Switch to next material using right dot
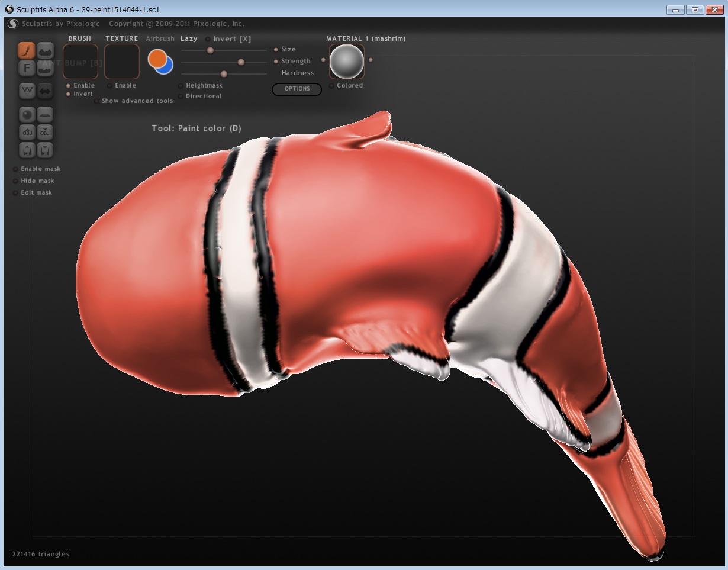 coord(371,60)
